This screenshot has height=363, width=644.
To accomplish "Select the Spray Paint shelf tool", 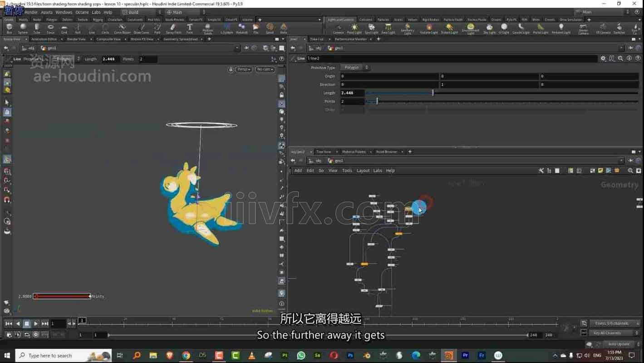I will [x=173, y=29].
